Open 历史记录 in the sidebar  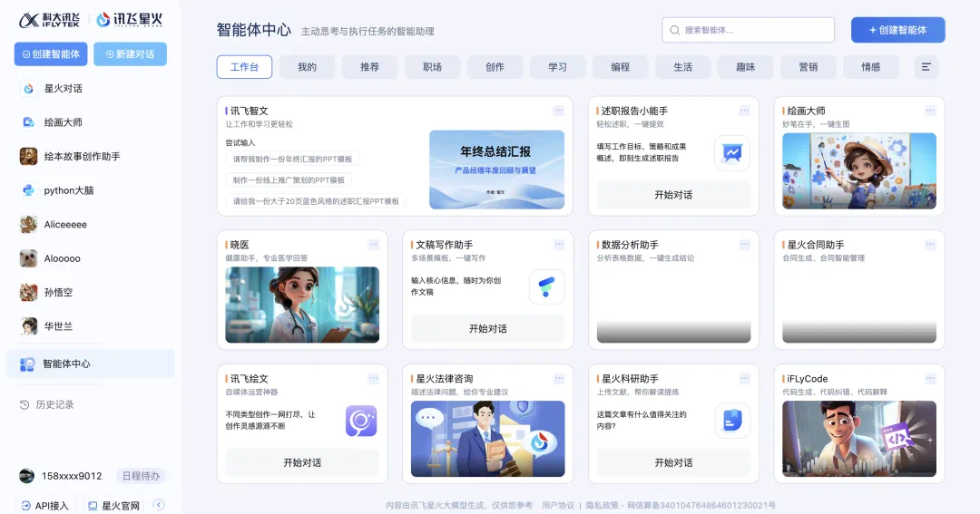pos(54,404)
